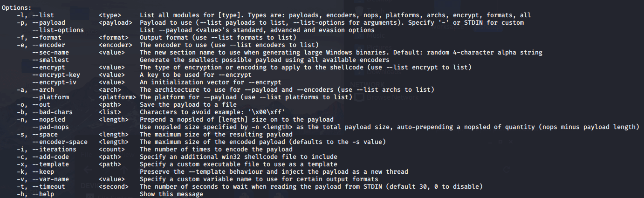The height and width of the screenshot is (198, 644).
Task: Click the --timeout option line
Action: pyautogui.click(x=48, y=186)
